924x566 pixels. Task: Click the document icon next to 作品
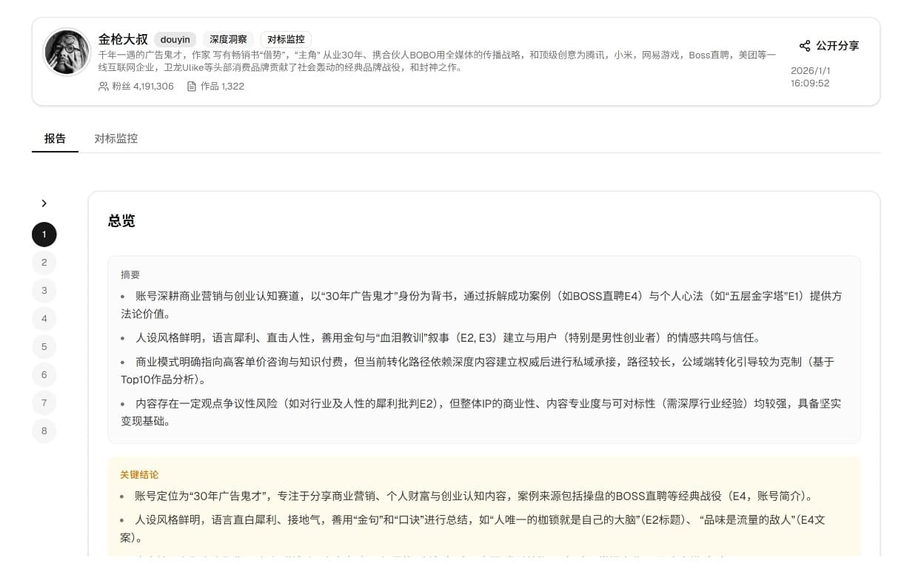192,87
